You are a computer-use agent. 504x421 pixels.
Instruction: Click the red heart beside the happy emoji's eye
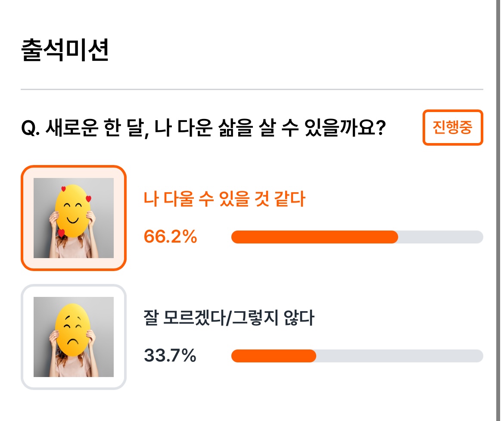pyautogui.click(x=88, y=199)
